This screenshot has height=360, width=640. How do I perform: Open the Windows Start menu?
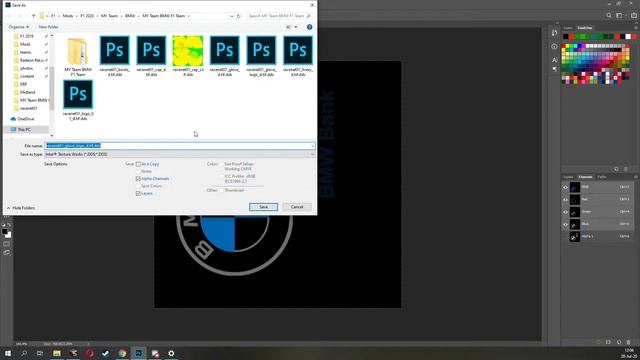click(8, 353)
